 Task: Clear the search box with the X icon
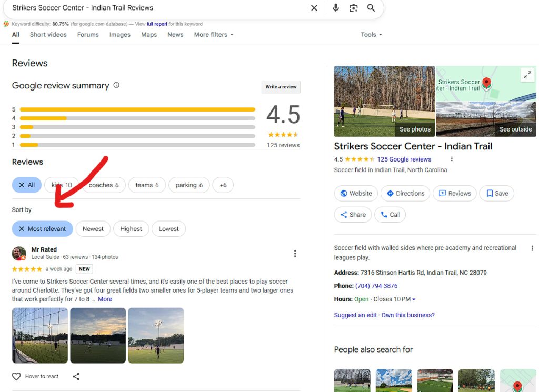tap(314, 8)
